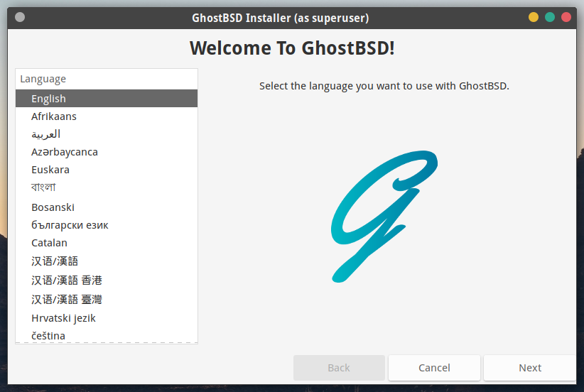Minimize window with yellow titlebar button
The height and width of the screenshot is (392, 584).
point(534,18)
